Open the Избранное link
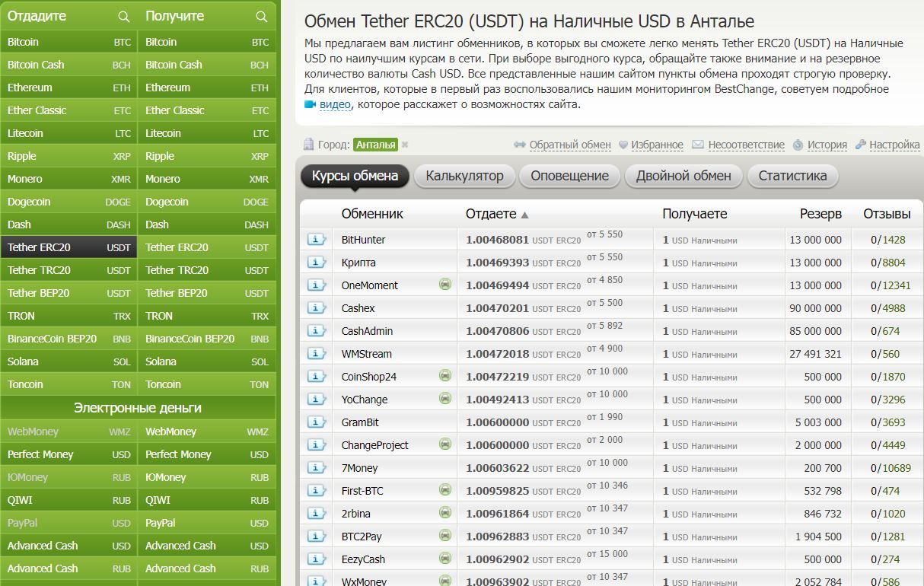Image resolution: width=924 pixels, height=586 pixels. click(657, 145)
